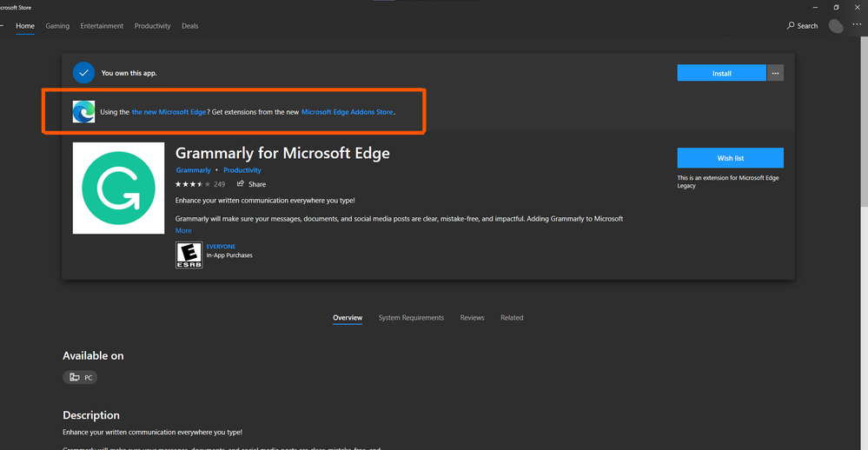Click the ESRB rating badge
The width and height of the screenshot is (868, 450).
(189, 255)
